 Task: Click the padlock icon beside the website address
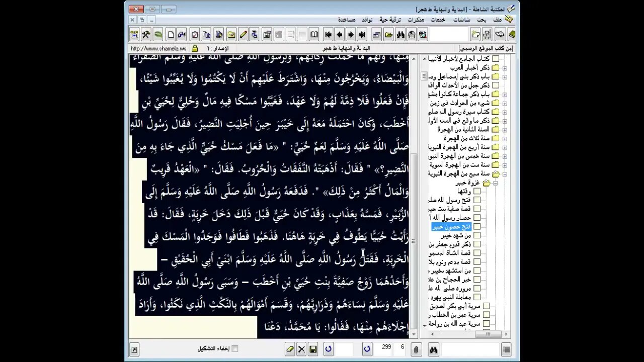195,48
